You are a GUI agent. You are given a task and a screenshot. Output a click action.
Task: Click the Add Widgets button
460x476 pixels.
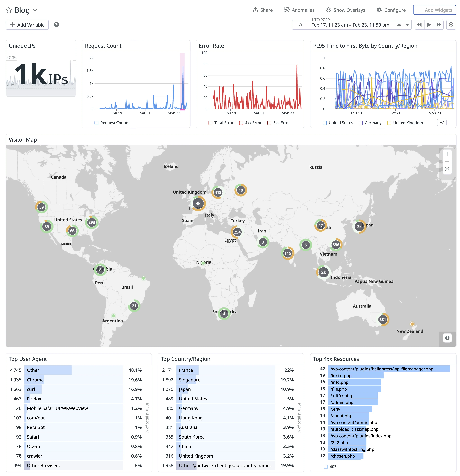click(x=434, y=10)
